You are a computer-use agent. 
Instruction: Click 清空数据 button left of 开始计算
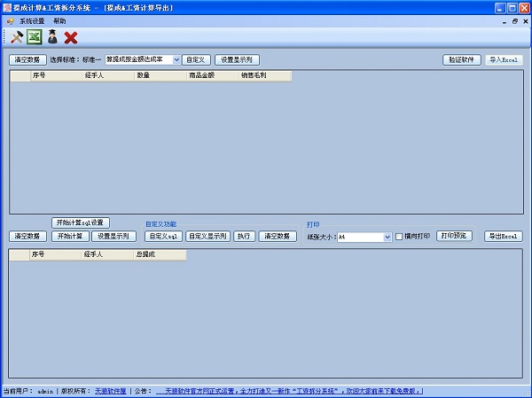27,236
